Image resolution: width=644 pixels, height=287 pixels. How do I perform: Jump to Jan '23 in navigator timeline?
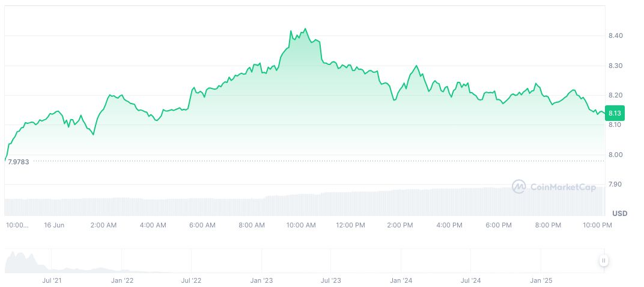coord(262,280)
